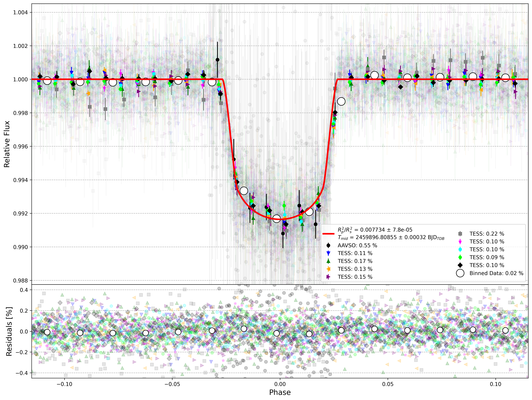Click the −0.2 residuals tick label
The image size is (532, 400).
pyautogui.click(x=22, y=352)
